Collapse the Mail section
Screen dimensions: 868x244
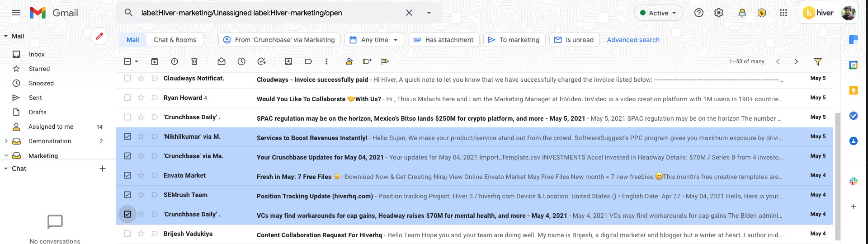point(6,36)
